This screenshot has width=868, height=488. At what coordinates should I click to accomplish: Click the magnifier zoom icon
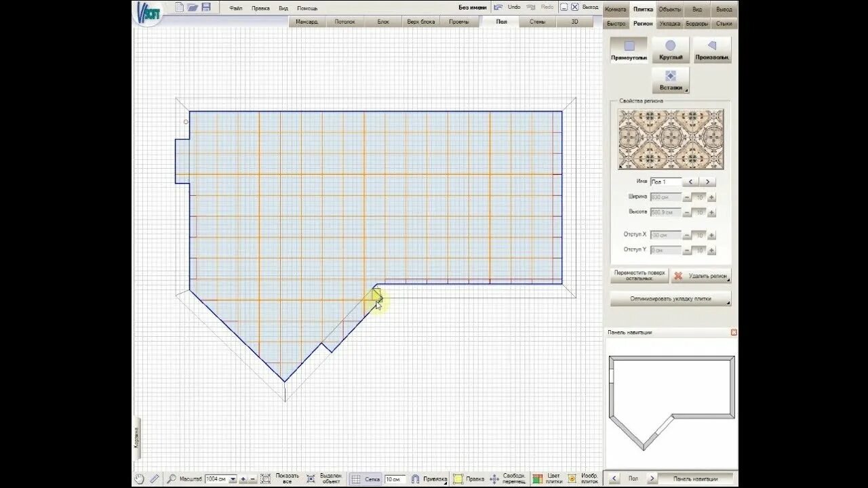[172, 479]
